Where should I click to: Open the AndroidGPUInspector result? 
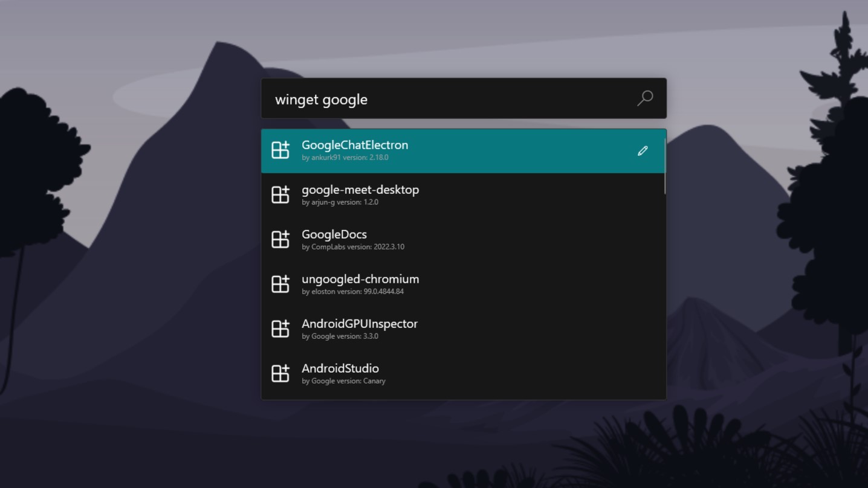463,329
